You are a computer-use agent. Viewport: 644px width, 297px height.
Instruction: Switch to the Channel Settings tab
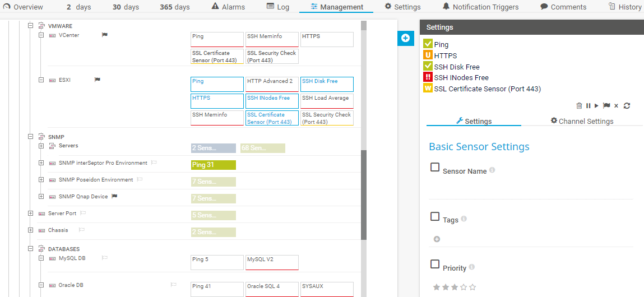coord(582,121)
